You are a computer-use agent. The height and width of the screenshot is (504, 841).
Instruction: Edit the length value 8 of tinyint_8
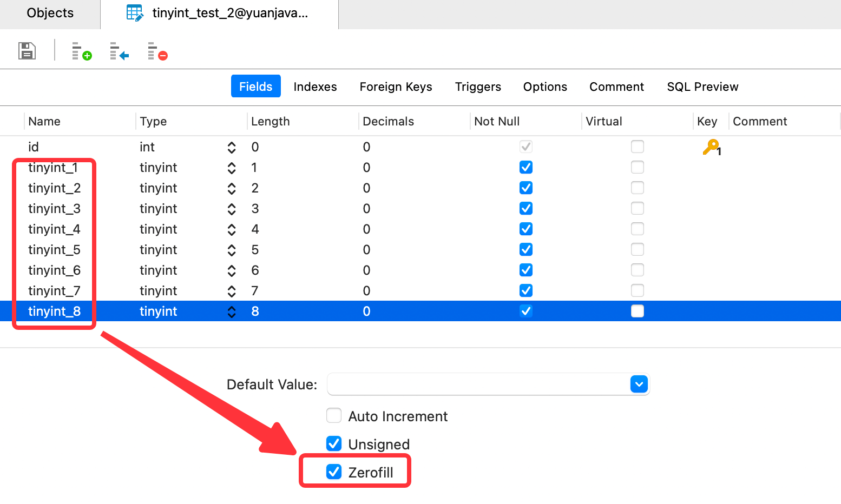tap(255, 311)
